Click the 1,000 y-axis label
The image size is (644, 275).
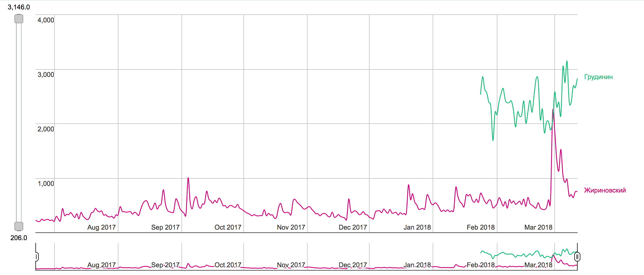pos(46,183)
